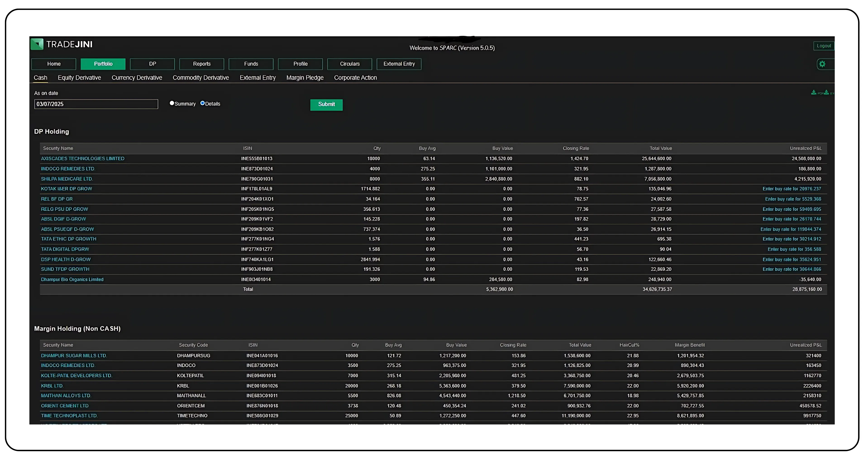The image size is (868, 455).
Task: Switch to Currency Derivative sub-tab
Action: [137, 77]
